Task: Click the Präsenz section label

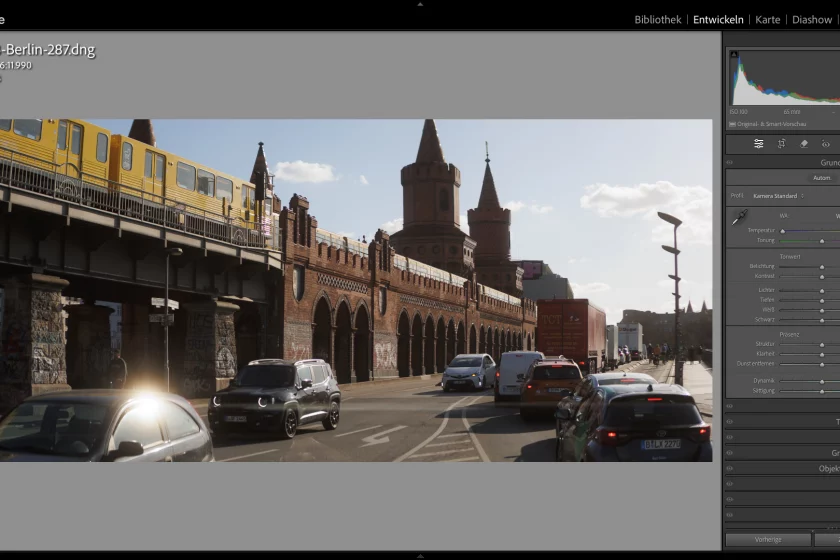Action: (x=789, y=334)
